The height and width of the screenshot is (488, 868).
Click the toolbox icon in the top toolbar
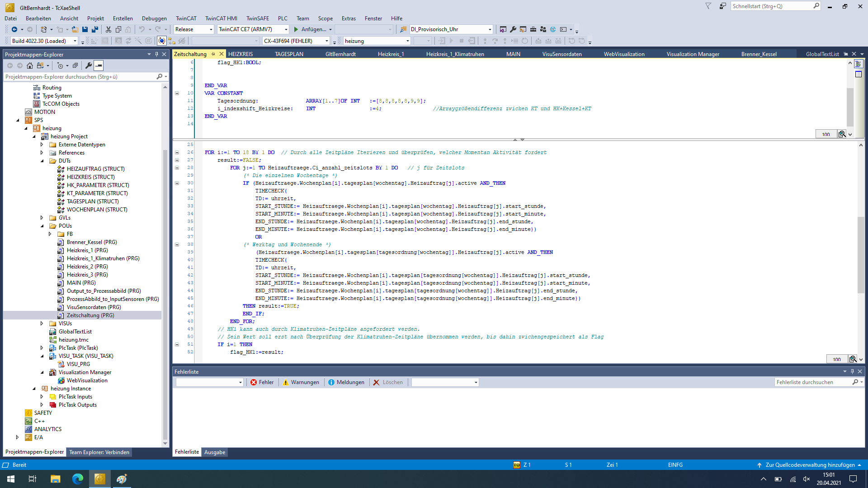coord(533,29)
